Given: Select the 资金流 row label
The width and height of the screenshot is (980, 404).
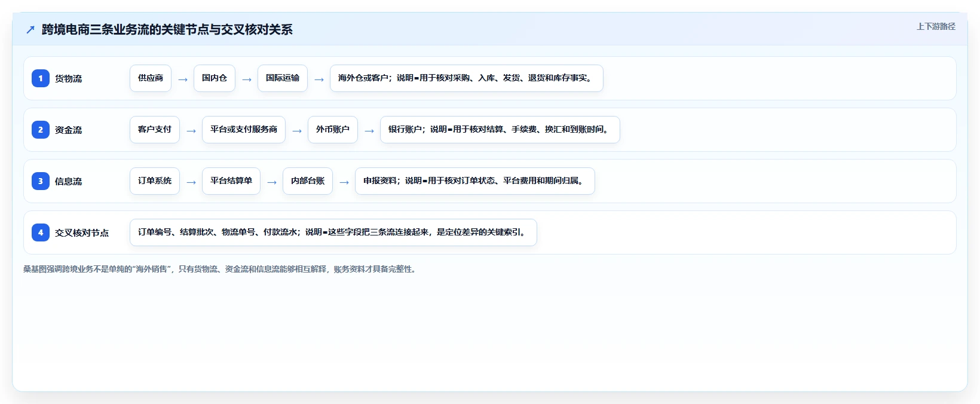Looking at the screenshot, I should (x=69, y=130).
